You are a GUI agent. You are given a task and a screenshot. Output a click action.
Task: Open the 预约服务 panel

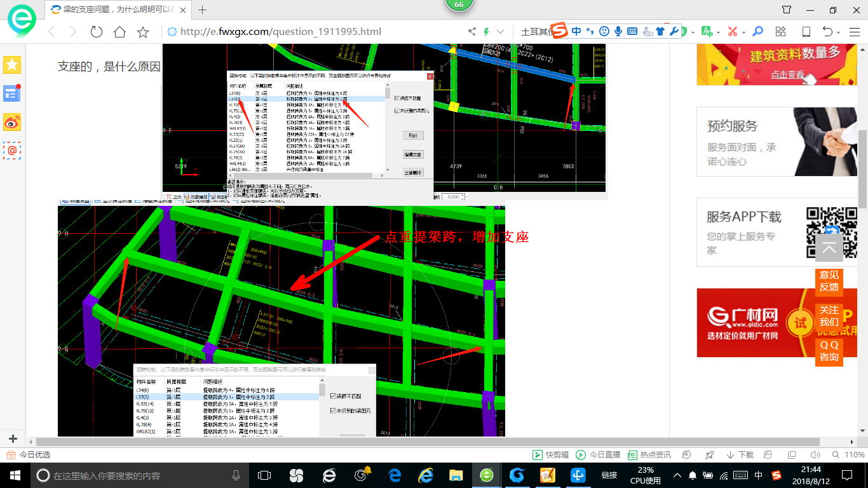coord(777,141)
